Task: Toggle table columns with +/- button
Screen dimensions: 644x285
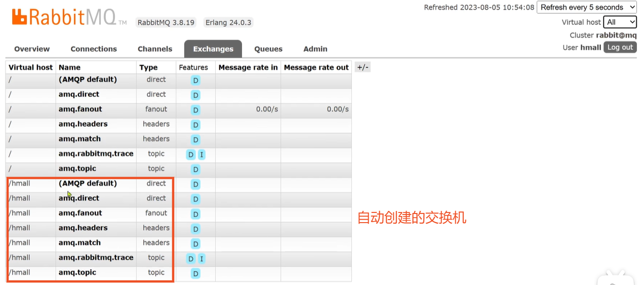Action: (x=363, y=67)
